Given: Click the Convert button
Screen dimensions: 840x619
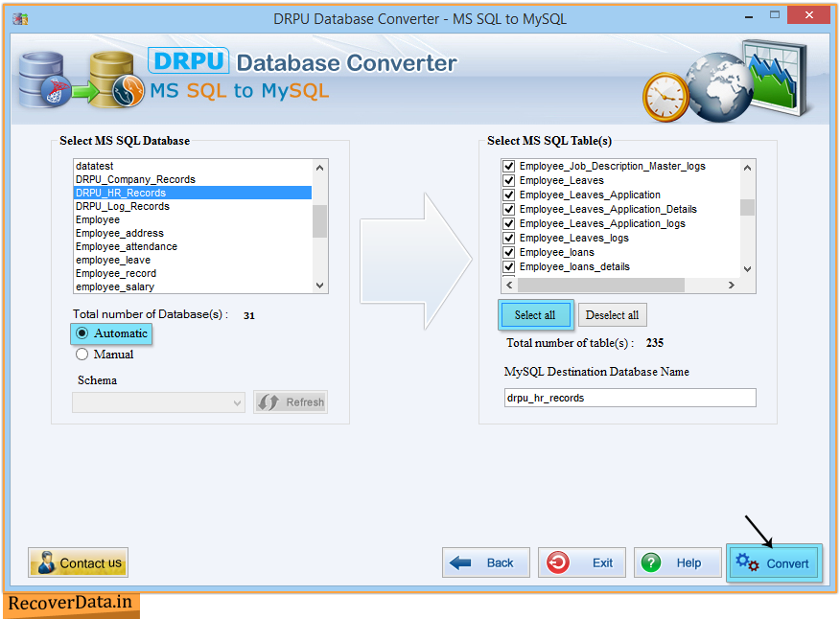Looking at the screenshot, I should pos(774,563).
